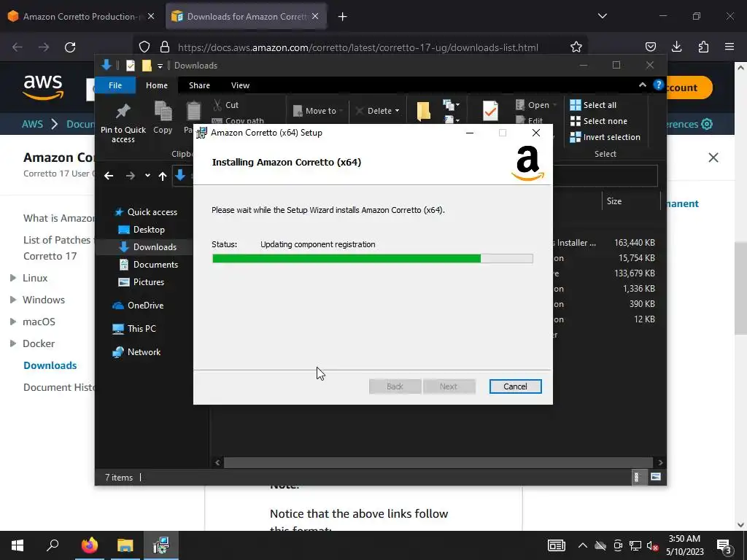Image resolution: width=747 pixels, height=560 pixels.
Task: Click Pin to Quick access in Explorer
Action: click(x=123, y=123)
